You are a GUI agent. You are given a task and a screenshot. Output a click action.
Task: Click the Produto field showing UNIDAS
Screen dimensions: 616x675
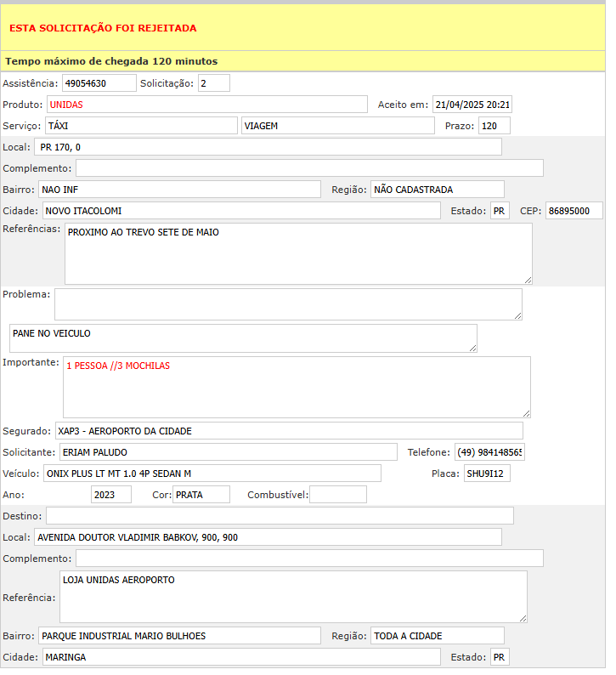click(x=206, y=105)
